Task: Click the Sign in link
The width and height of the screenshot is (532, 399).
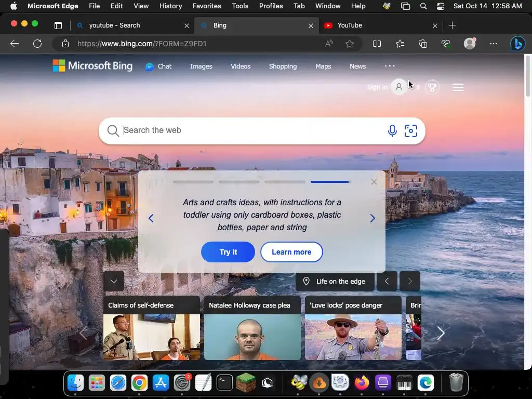Action: (377, 87)
